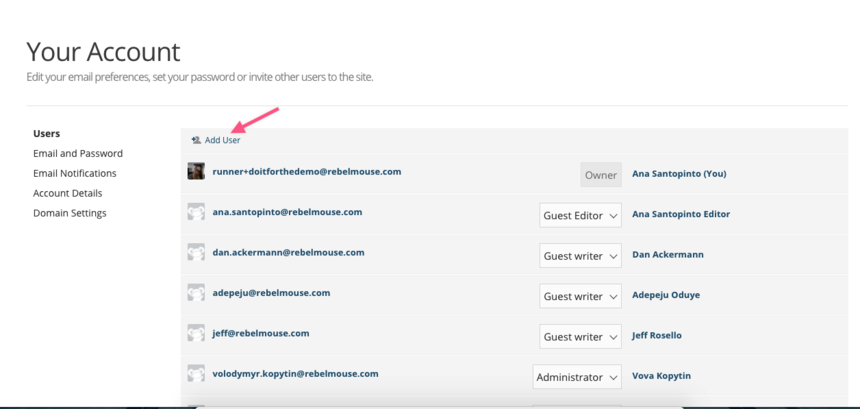Click the Owner role badge
Image resolution: width=860 pixels, height=409 pixels.
coord(601,175)
